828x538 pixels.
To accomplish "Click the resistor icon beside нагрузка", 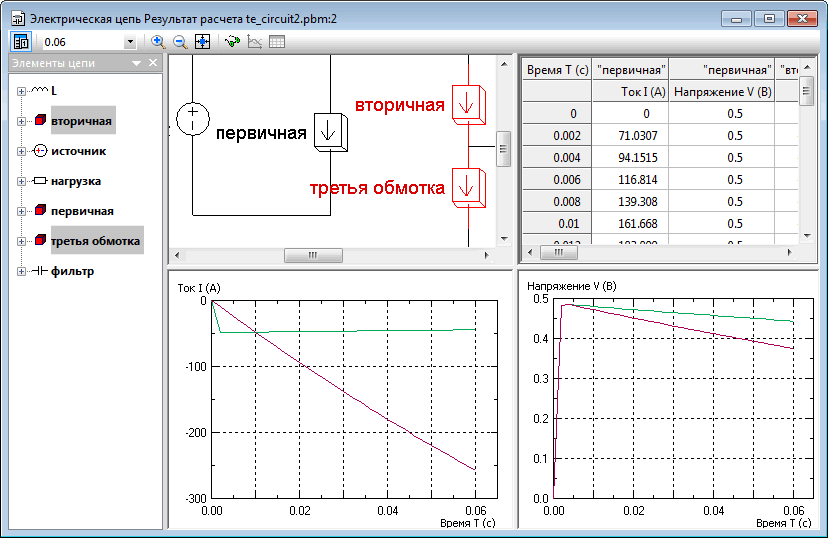I will coord(40,181).
